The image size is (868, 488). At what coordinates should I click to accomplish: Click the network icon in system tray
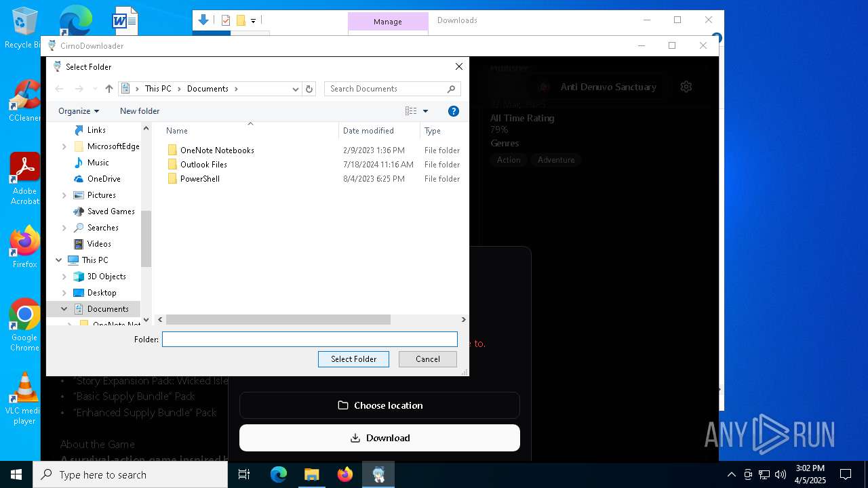coord(764,474)
